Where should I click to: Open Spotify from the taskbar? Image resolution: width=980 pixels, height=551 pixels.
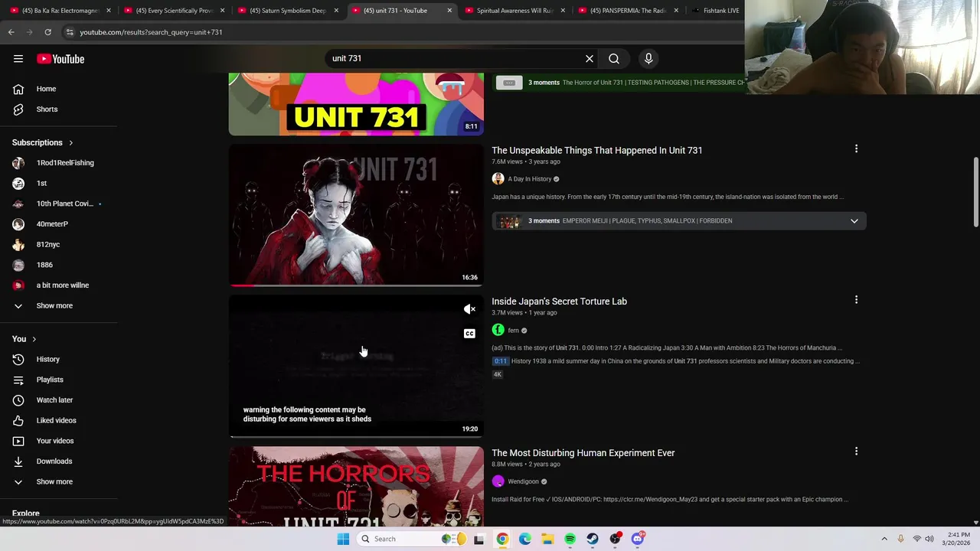tap(570, 539)
